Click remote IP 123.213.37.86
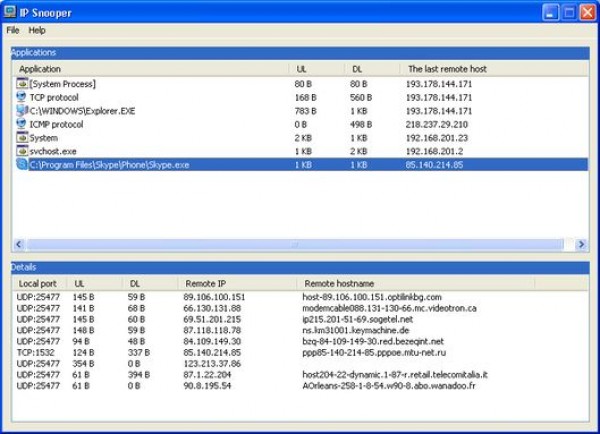Screen dimensions: 600x434 212,364
